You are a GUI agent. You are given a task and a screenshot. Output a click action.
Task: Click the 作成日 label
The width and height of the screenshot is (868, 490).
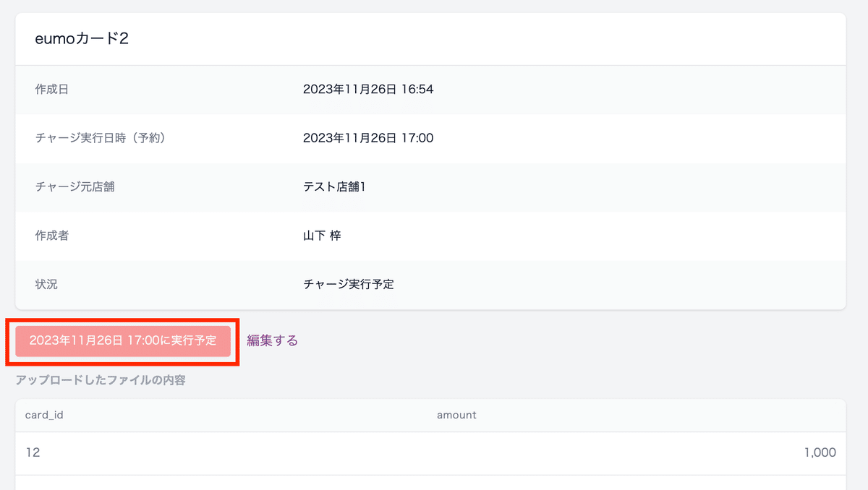pyautogui.click(x=52, y=90)
